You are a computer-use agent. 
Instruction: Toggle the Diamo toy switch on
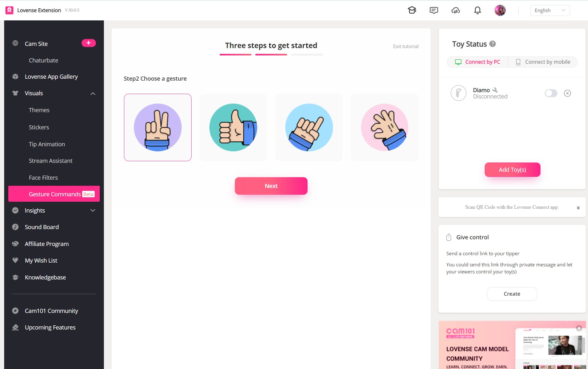551,93
